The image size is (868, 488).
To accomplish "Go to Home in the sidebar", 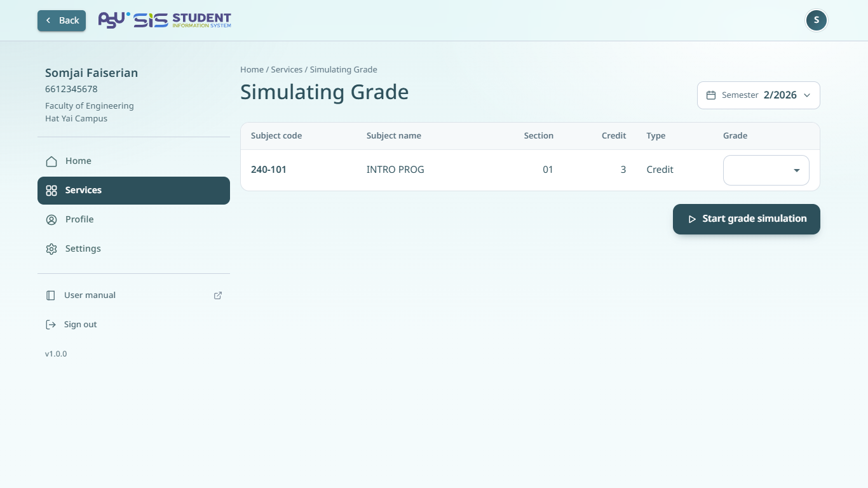I will [x=133, y=161].
